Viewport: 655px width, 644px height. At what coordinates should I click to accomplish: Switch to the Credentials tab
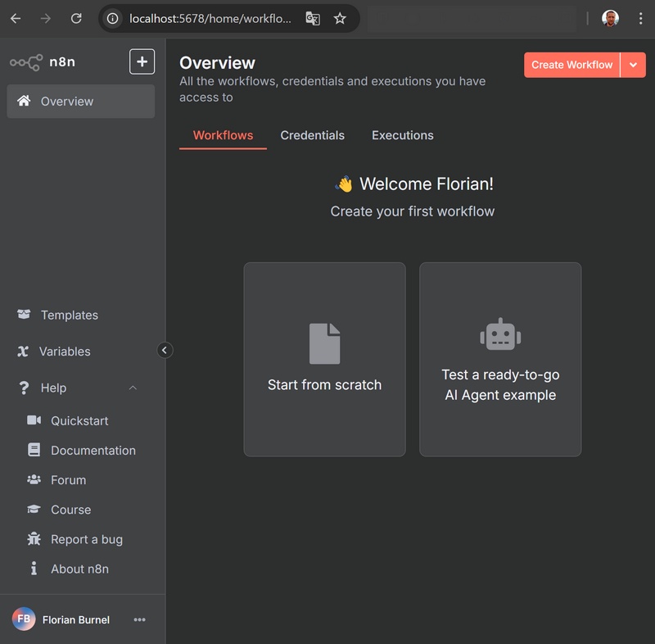[312, 135]
